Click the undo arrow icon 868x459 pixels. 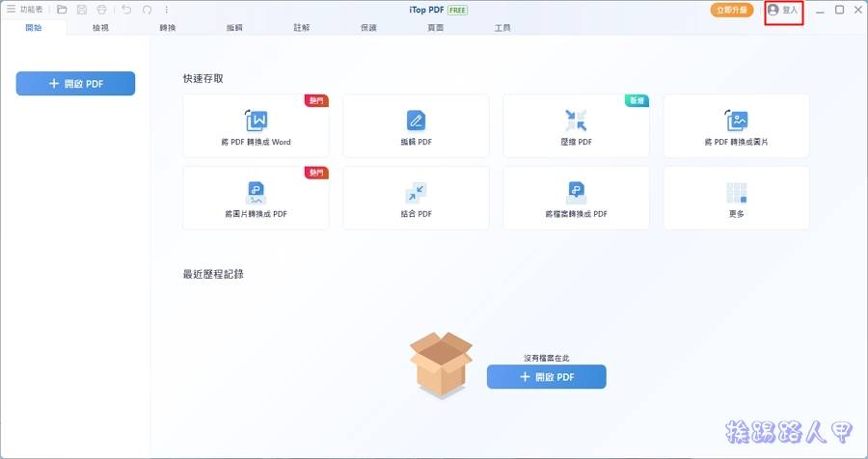126,10
